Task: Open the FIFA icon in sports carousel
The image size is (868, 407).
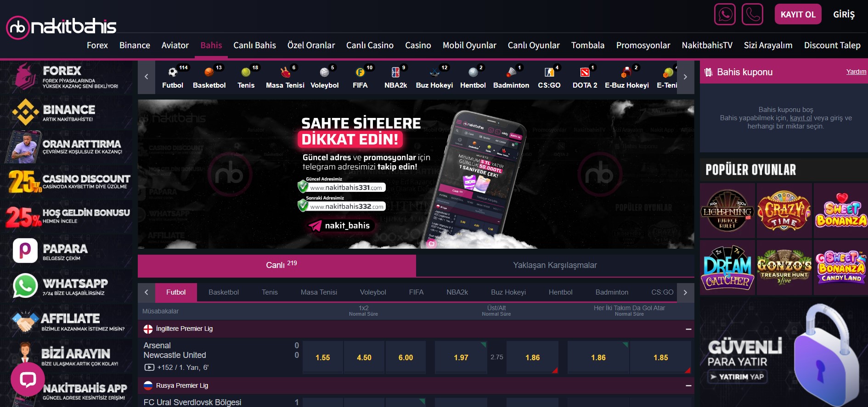Action: point(360,72)
